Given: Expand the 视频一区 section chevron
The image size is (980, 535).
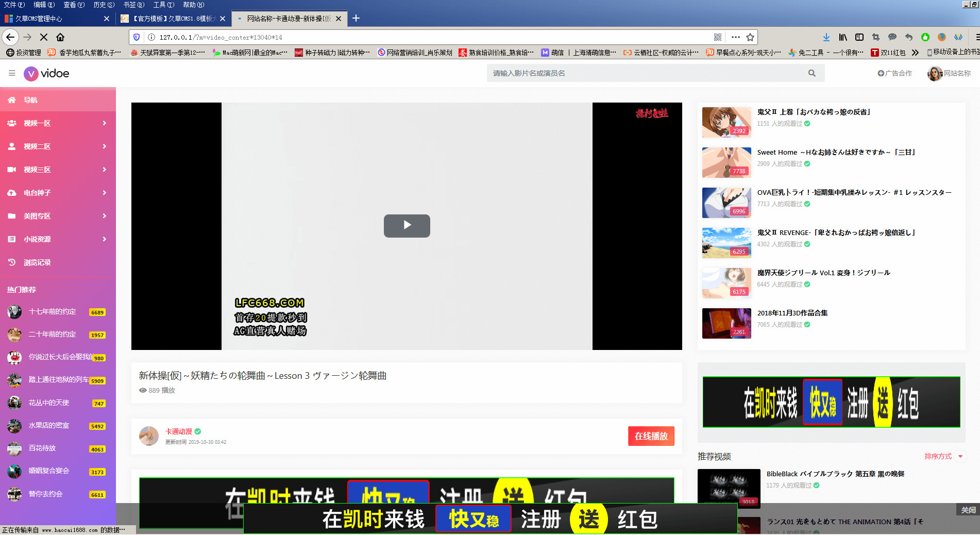Looking at the screenshot, I should pyautogui.click(x=105, y=123).
